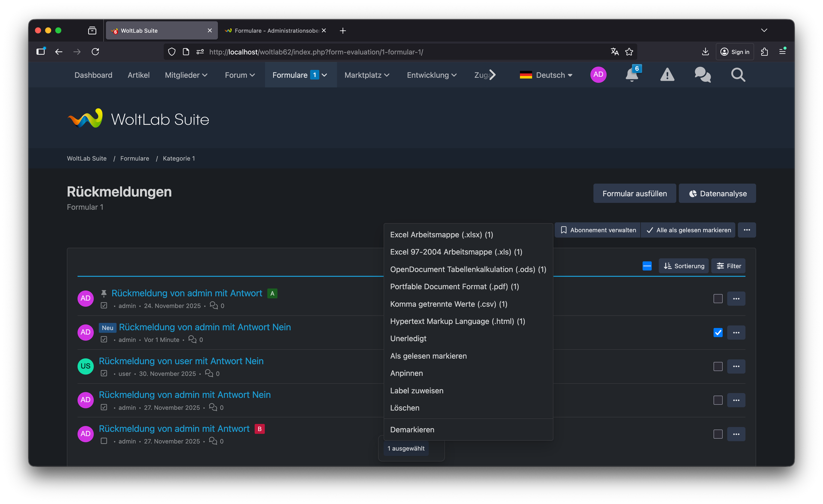Click the browser address bar URL
823x504 pixels.
point(316,52)
